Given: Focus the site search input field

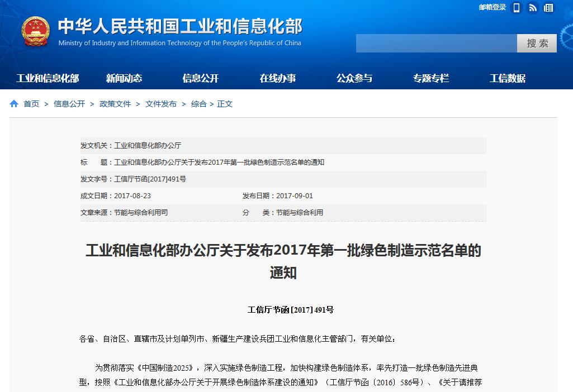Looking at the screenshot, I should (437, 44).
